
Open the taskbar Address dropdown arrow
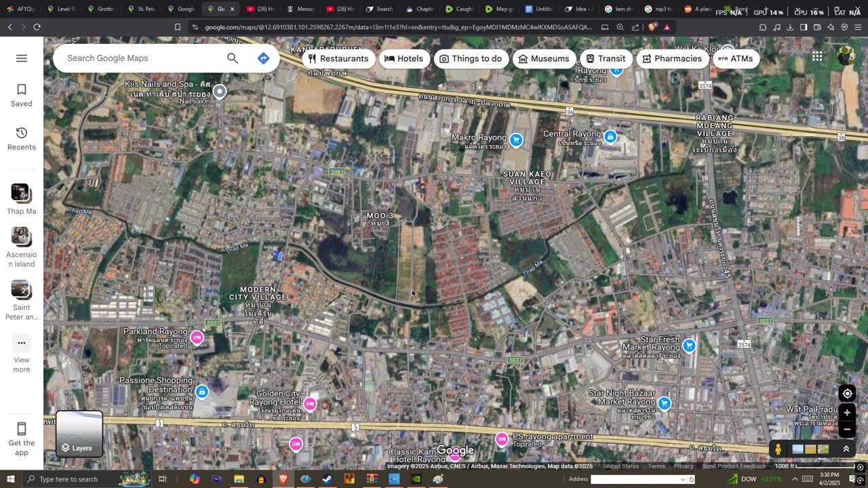coord(683,479)
